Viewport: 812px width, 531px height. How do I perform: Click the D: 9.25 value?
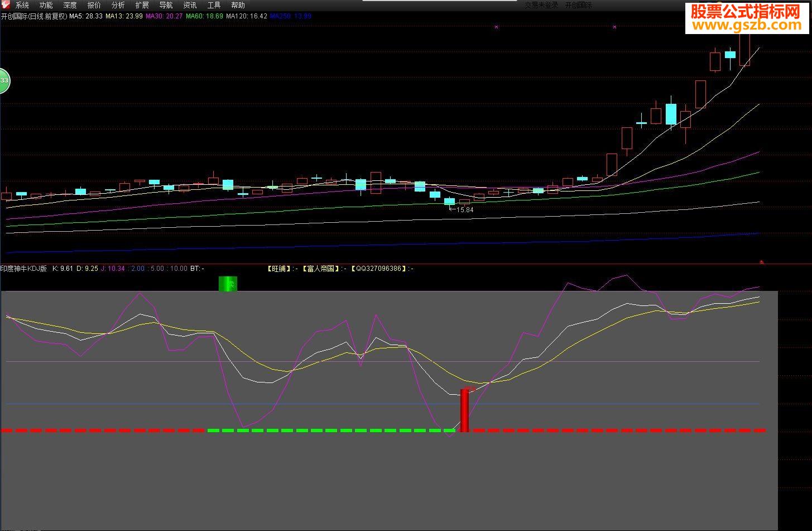(87, 269)
